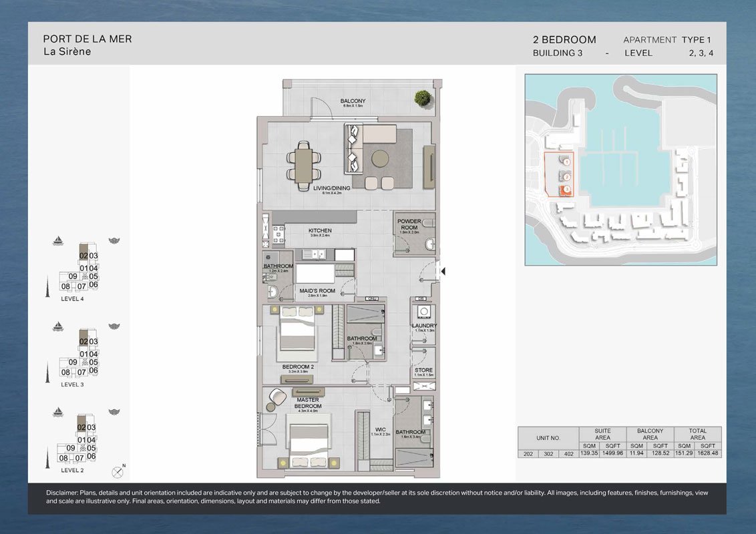756x534 pixels.
Task: Select building marker 1 on the site map
Action: tap(566, 161)
